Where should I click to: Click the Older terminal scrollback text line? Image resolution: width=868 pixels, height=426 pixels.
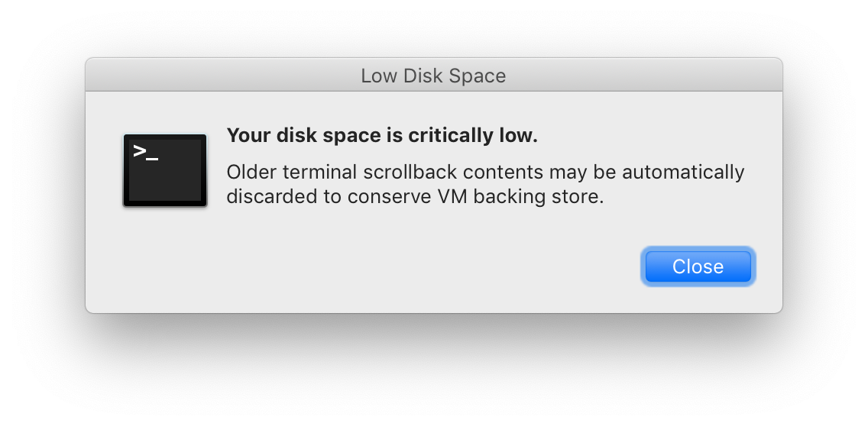[485, 172]
